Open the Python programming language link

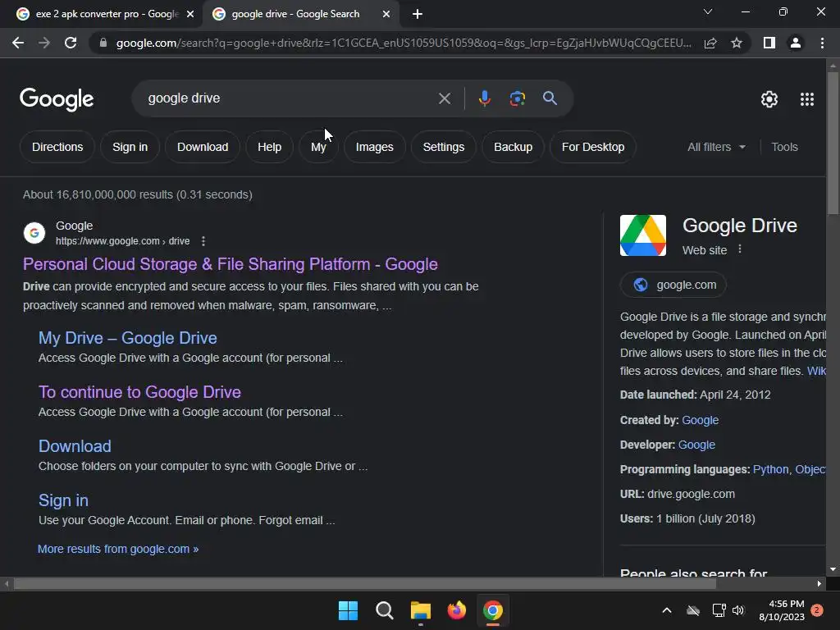(770, 469)
